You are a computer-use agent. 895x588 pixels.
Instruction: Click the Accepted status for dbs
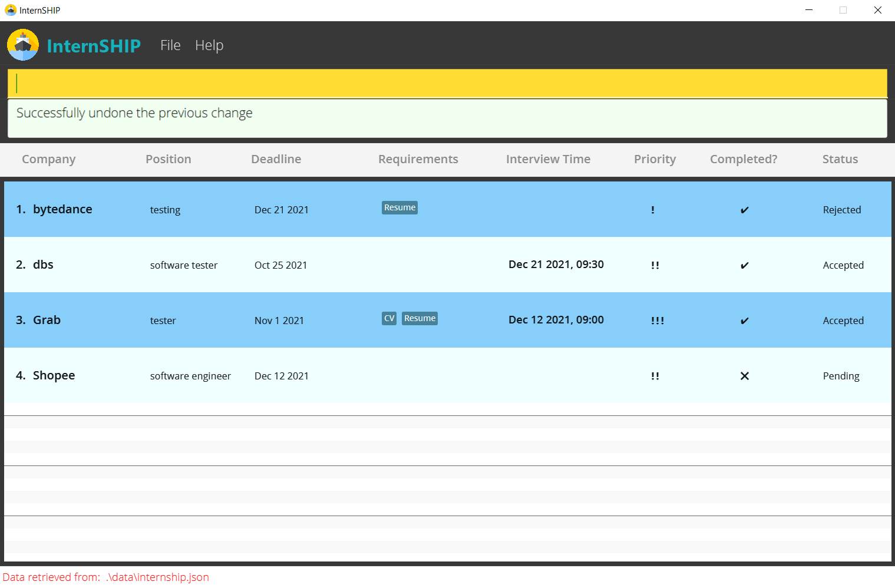[x=843, y=265]
